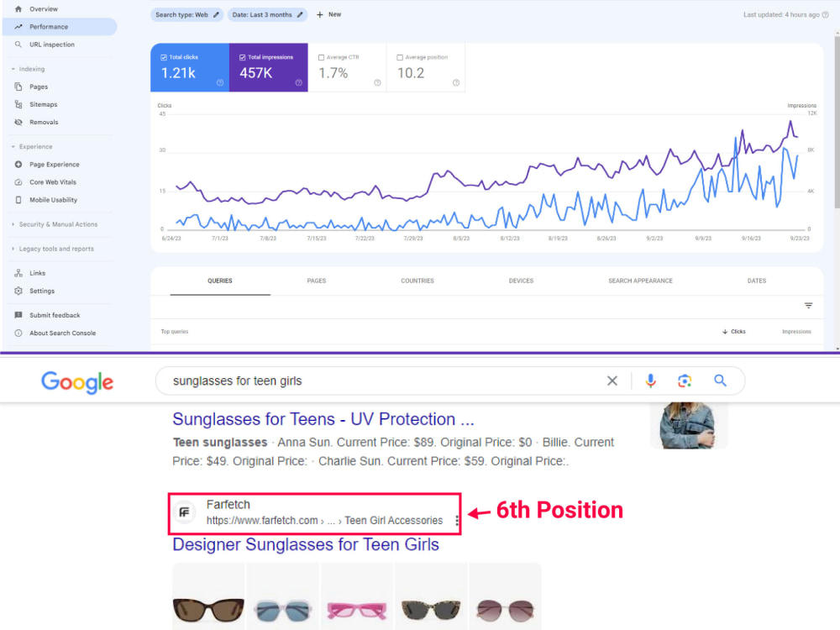Open the pink sunglasses thumbnail
Image resolution: width=840 pixels, height=630 pixels.
point(357,596)
